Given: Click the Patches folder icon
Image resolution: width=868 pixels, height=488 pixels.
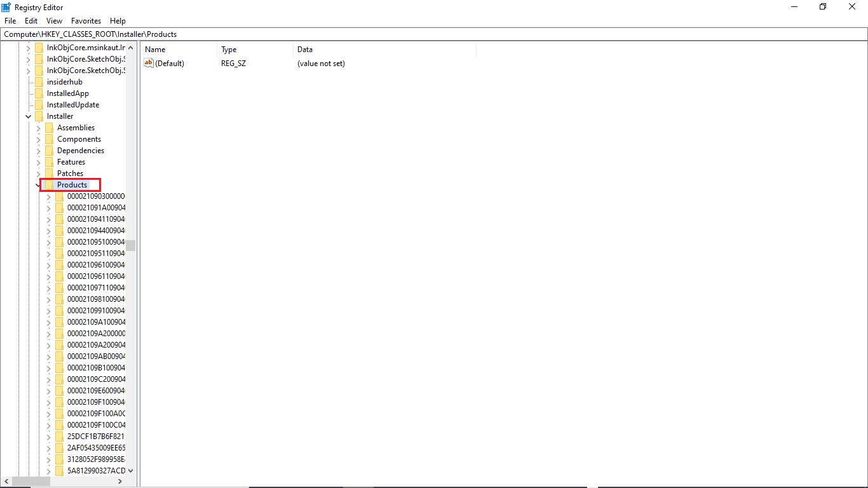Looking at the screenshot, I should coord(50,173).
